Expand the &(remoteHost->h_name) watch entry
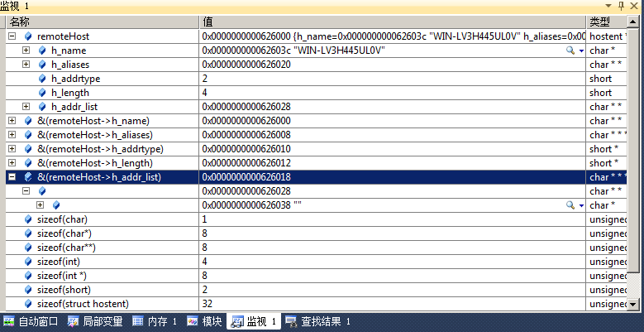 (12, 121)
